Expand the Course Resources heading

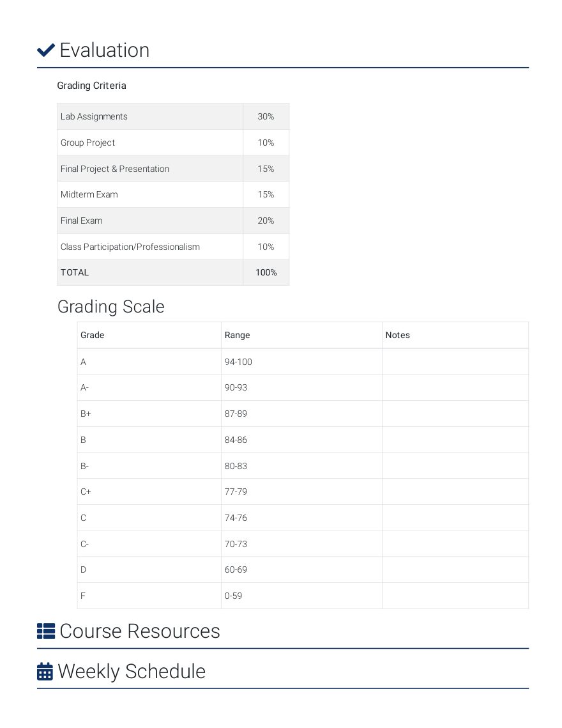pos(140,631)
